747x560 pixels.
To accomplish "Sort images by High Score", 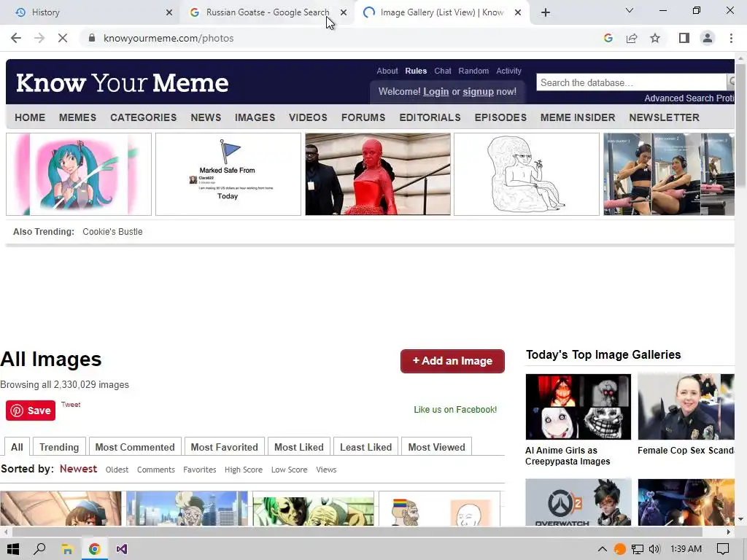I will pyautogui.click(x=244, y=470).
